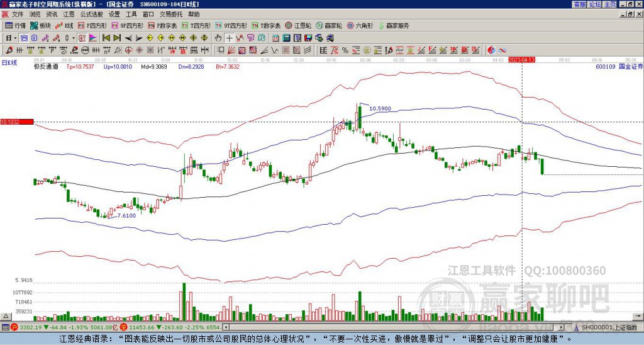Click the 10.5900 high price label
The image size is (644, 345).
(380, 108)
